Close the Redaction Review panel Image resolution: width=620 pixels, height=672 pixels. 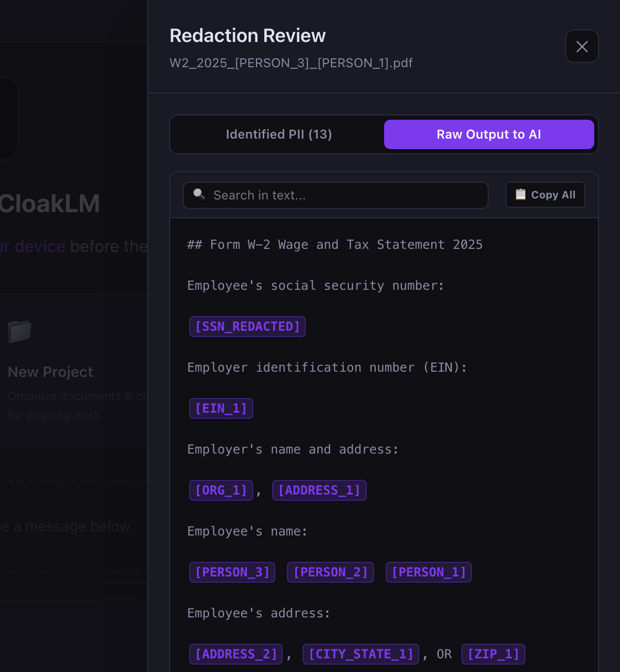click(582, 46)
